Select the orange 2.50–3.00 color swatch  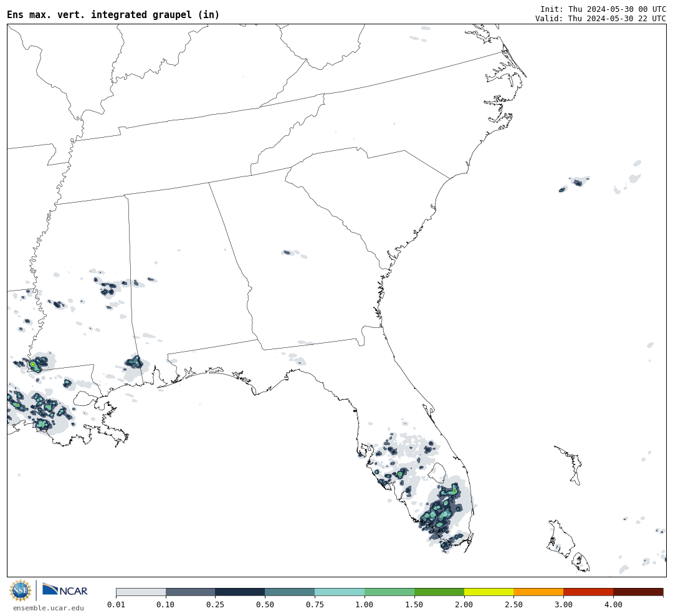tap(538, 592)
